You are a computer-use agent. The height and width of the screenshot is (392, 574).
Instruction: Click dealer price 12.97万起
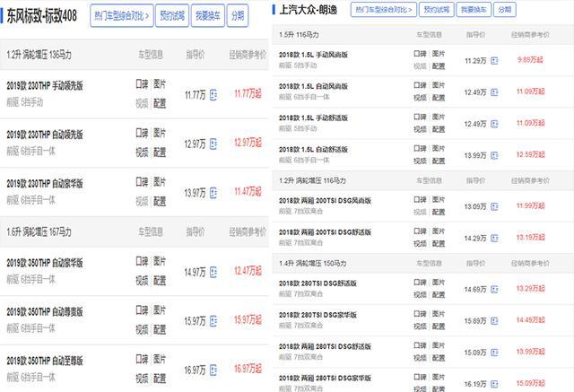248,143
